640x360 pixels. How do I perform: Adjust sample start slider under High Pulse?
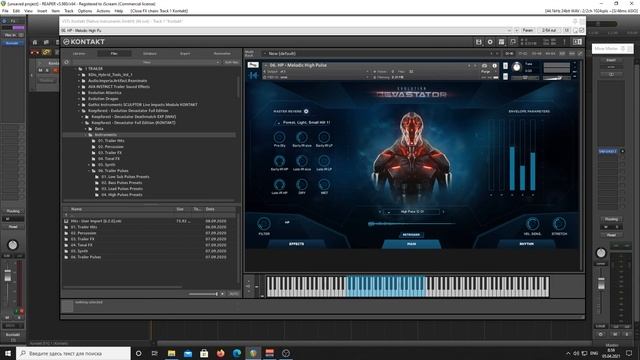(x=411, y=224)
